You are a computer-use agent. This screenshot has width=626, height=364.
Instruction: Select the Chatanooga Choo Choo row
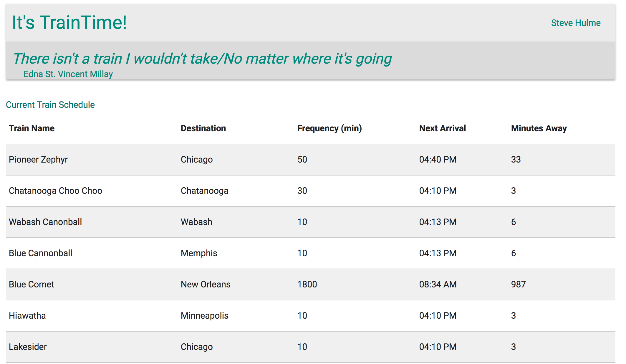(55, 191)
